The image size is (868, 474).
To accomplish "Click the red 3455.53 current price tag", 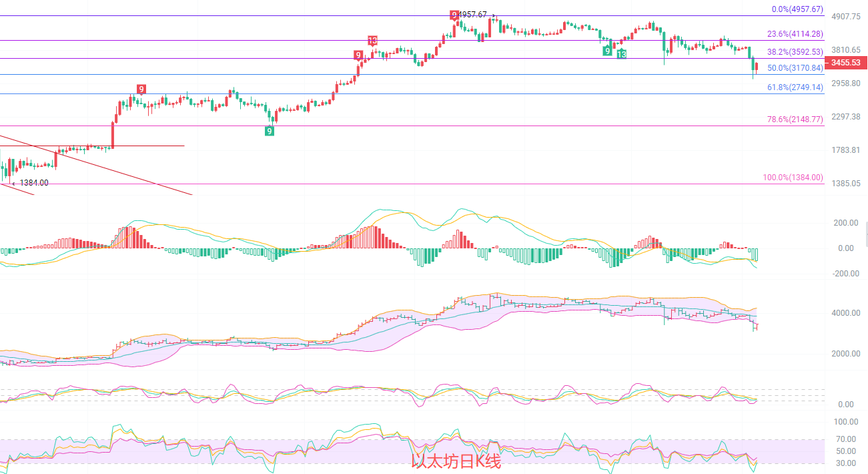I will pos(845,62).
